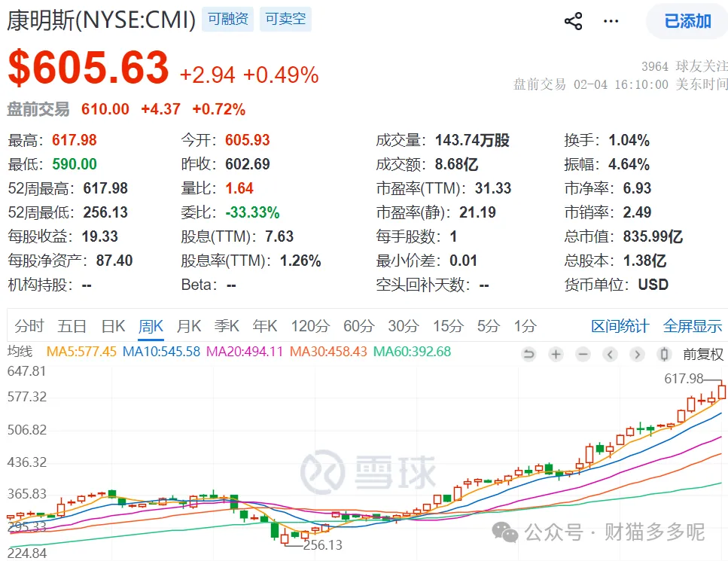Click the MA5:577.45 indicator
The width and height of the screenshot is (728, 561).
pyautogui.click(x=81, y=352)
